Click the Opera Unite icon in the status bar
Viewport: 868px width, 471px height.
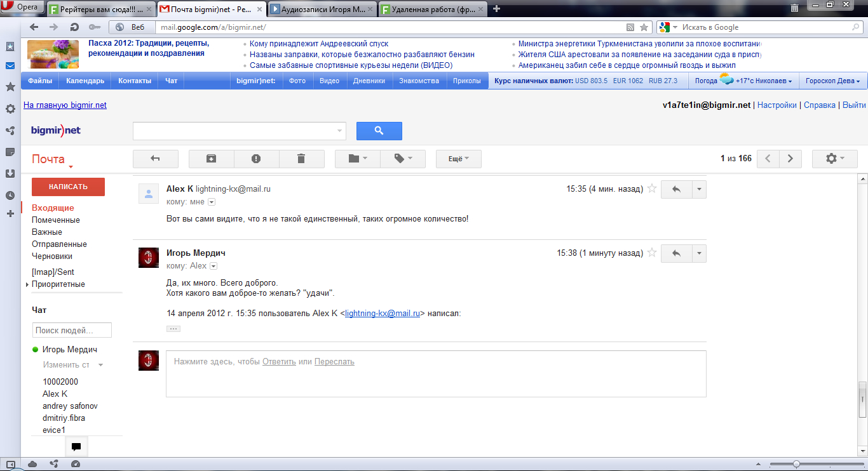(x=54, y=464)
